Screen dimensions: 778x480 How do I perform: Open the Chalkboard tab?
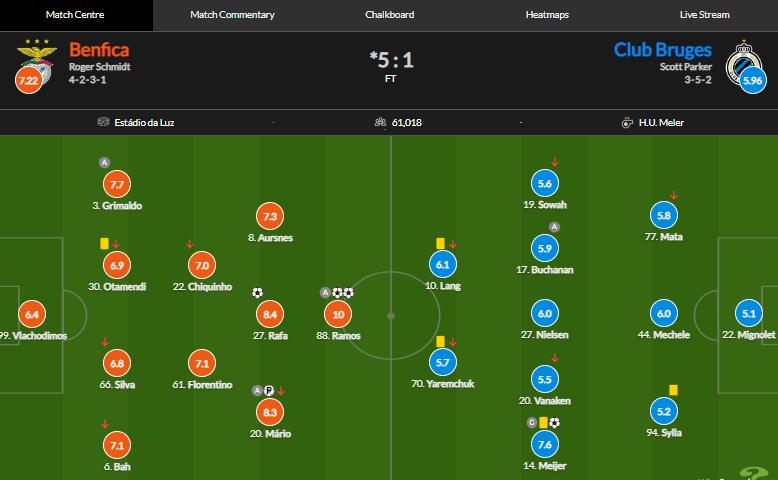[389, 15]
